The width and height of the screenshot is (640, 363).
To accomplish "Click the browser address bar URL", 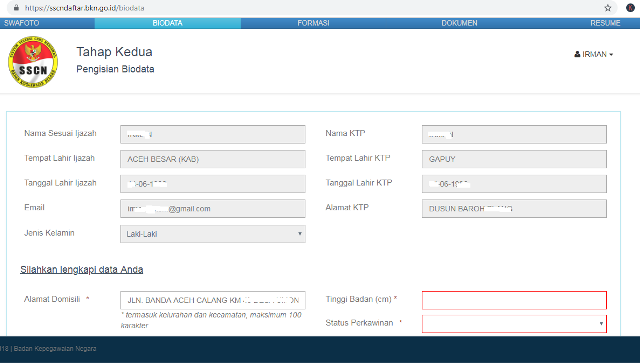I will pyautogui.click(x=84, y=8).
